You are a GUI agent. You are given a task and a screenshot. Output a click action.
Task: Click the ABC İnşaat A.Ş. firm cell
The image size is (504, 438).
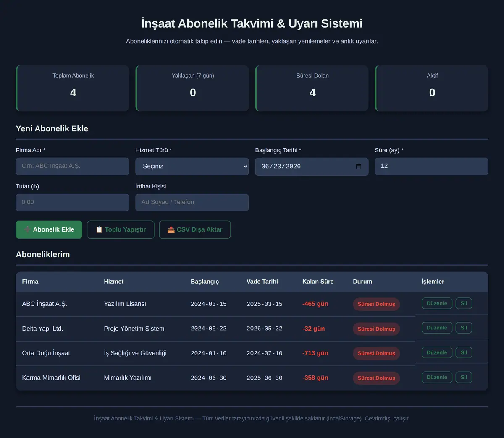click(x=45, y=304)
